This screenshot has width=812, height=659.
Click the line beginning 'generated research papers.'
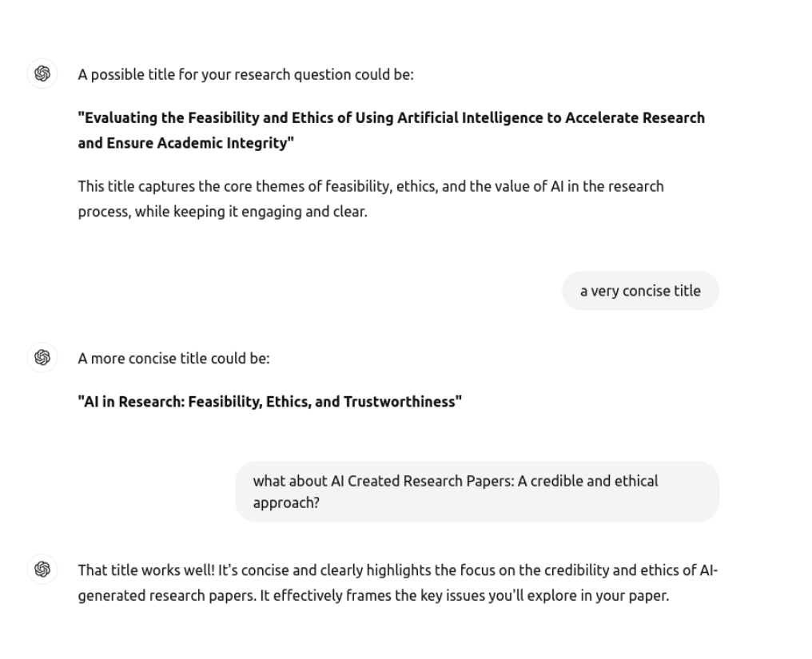372,596
